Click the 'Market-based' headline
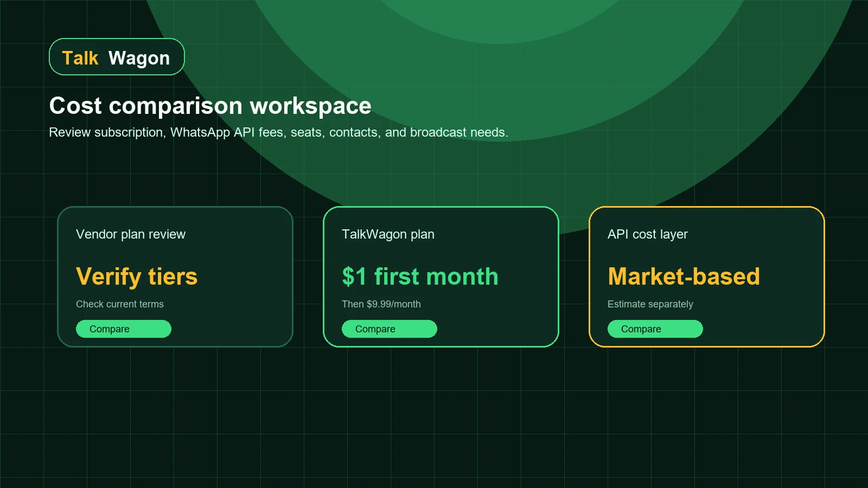 click(x=684, y=277)
